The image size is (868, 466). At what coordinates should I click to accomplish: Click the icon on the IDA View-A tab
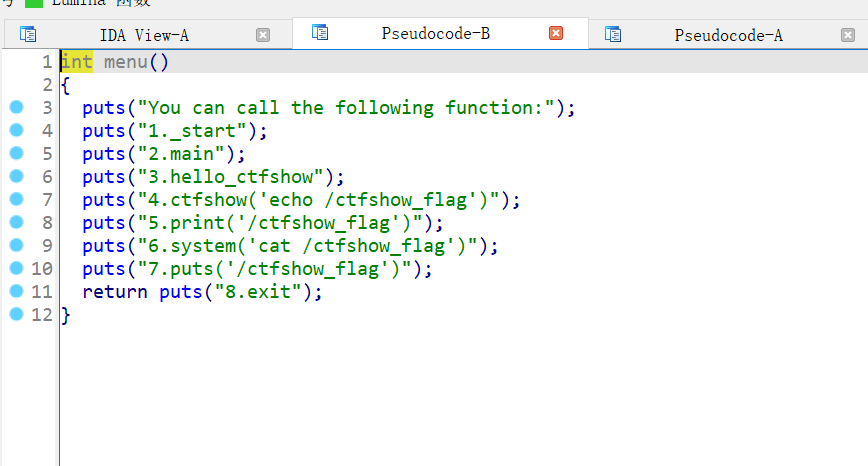(x=28, y=35)
